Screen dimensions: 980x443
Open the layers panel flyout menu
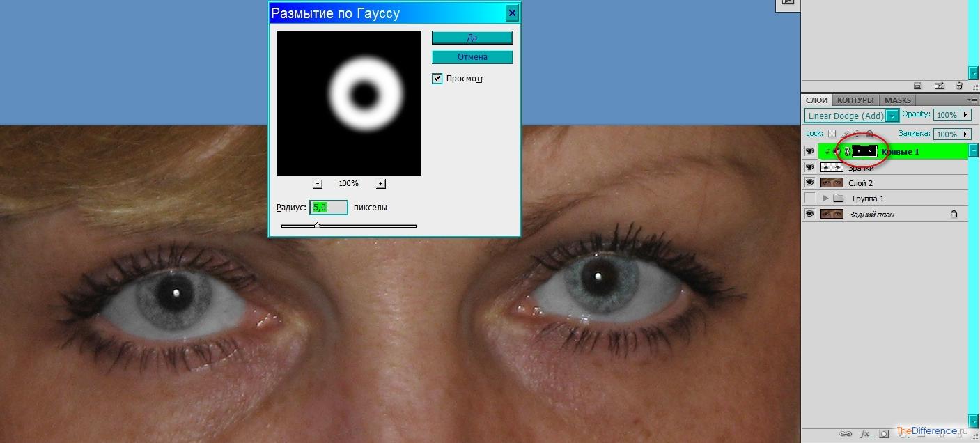tap(973, 100)
